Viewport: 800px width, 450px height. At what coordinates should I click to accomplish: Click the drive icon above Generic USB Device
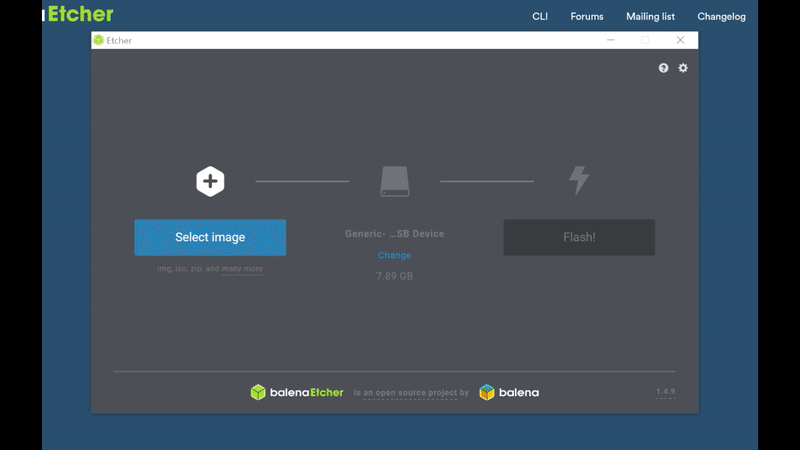(x=394, y=181)
